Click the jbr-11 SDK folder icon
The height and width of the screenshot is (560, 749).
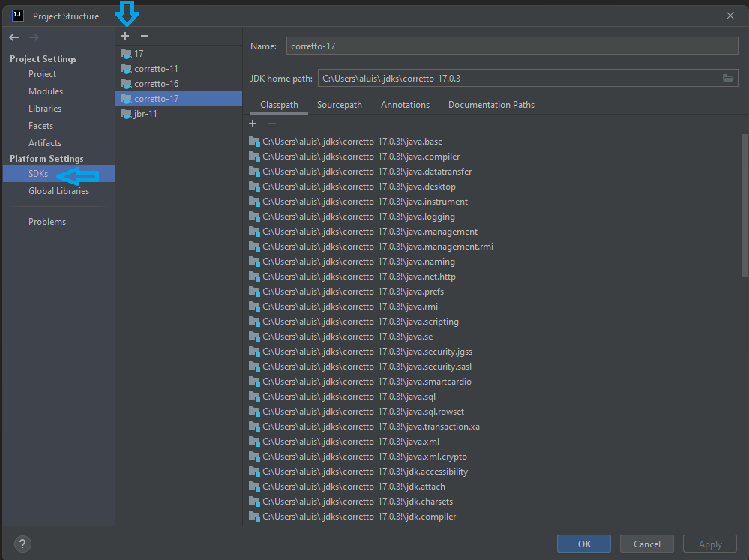tap(126, 114)
